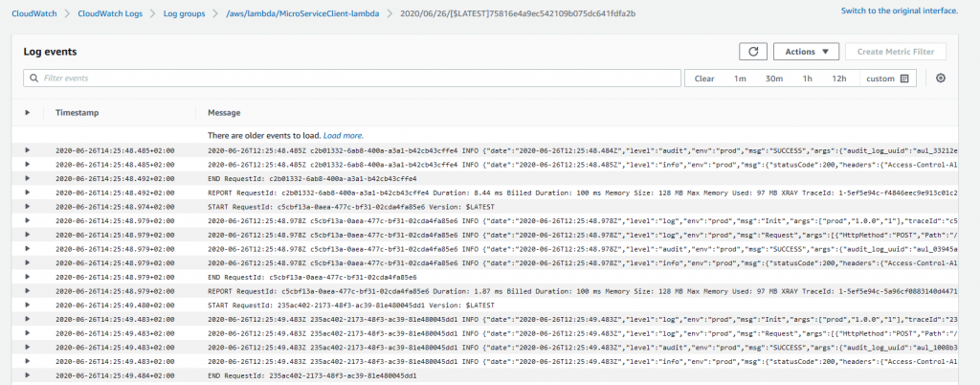Screen dimensions: 980x385
Task: Click the log stream name breadcrumb text
Action: coord(518,13)
